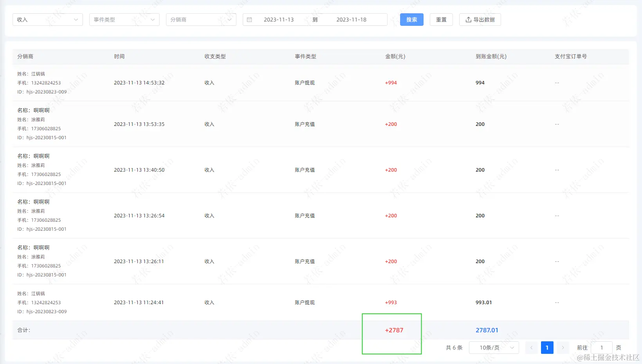This screenshot has width=642, height=364.
Task: Select page 1 in pagination
Action: tap(547, 348)
